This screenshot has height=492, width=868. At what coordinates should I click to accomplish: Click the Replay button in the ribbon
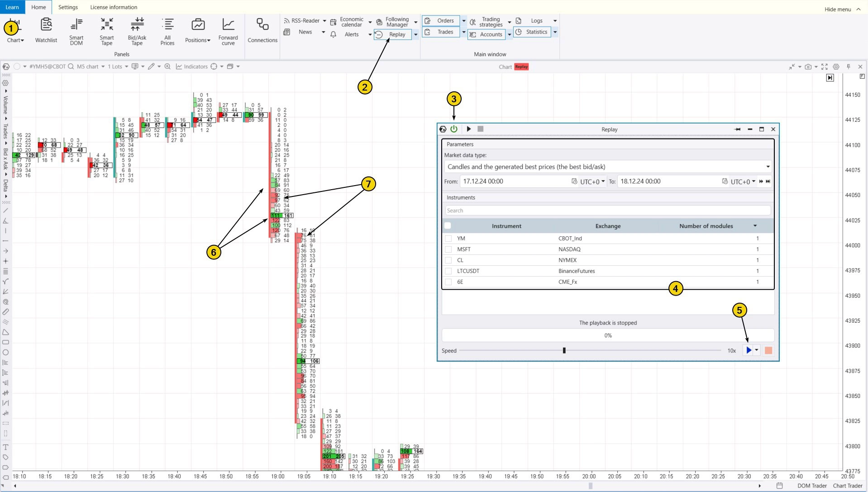393,34
